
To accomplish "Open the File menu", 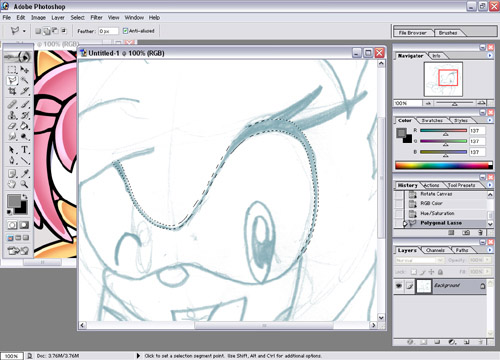I will 7,18.
